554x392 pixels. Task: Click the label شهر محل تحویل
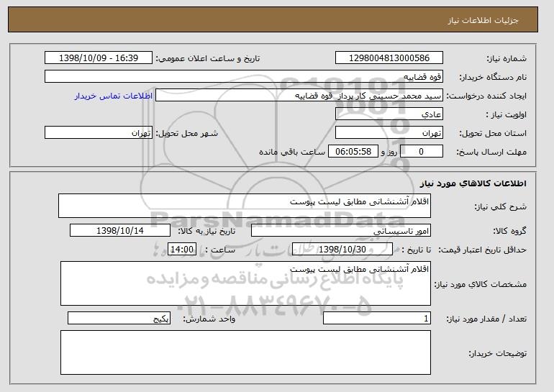pos(187,134)
